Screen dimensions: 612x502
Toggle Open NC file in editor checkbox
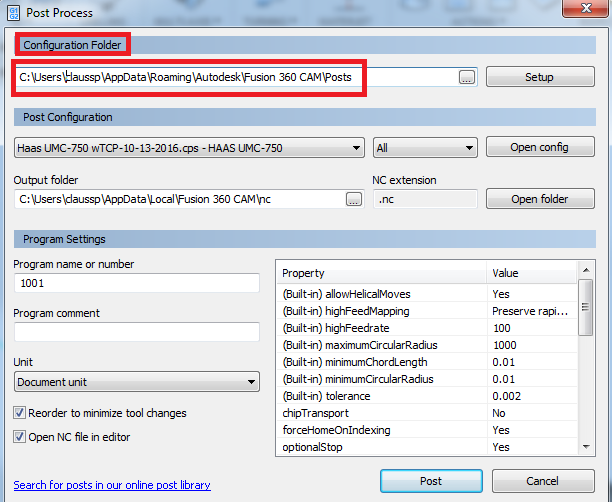[20, 436]
